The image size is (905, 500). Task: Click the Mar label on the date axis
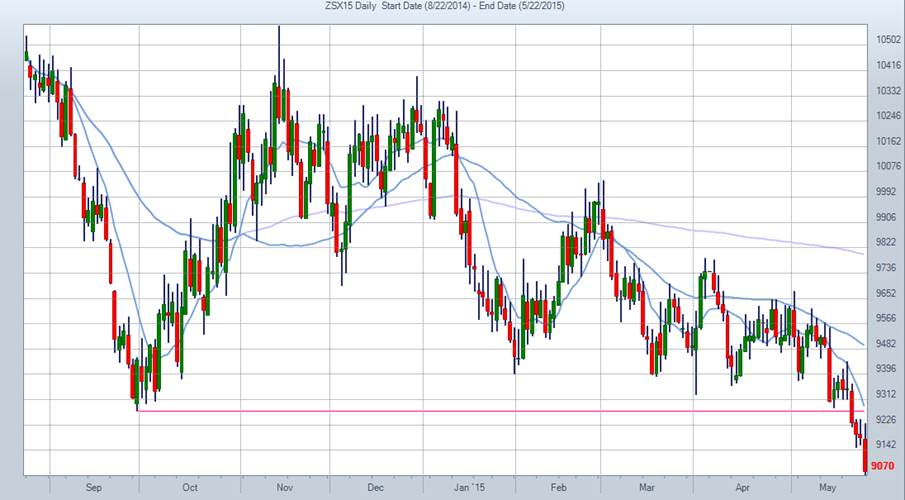pos(648,488)
